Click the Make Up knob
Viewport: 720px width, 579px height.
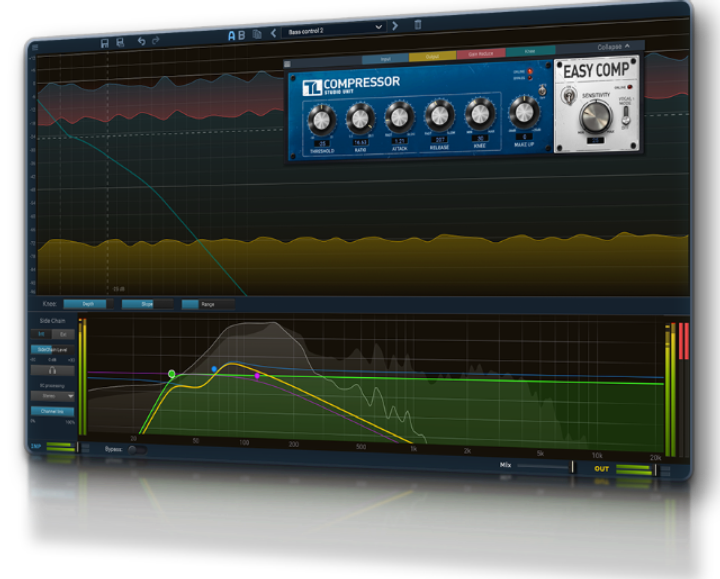(x=524, y=111)
